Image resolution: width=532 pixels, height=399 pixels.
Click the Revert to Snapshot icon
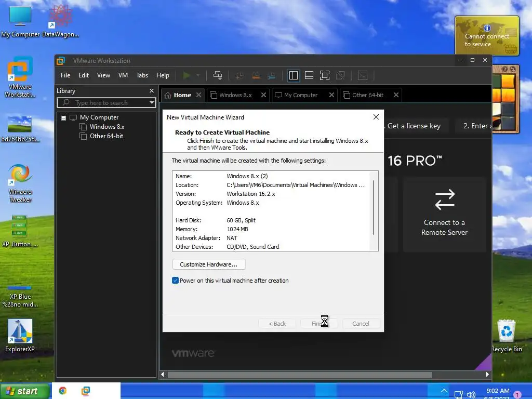pyautogui.click(x=256, y=75)
